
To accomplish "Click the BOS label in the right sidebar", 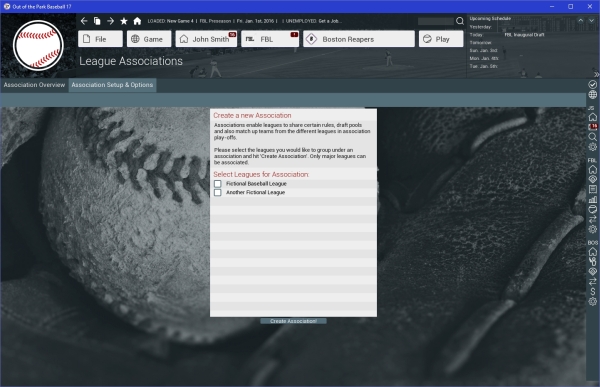I will 592,243.
